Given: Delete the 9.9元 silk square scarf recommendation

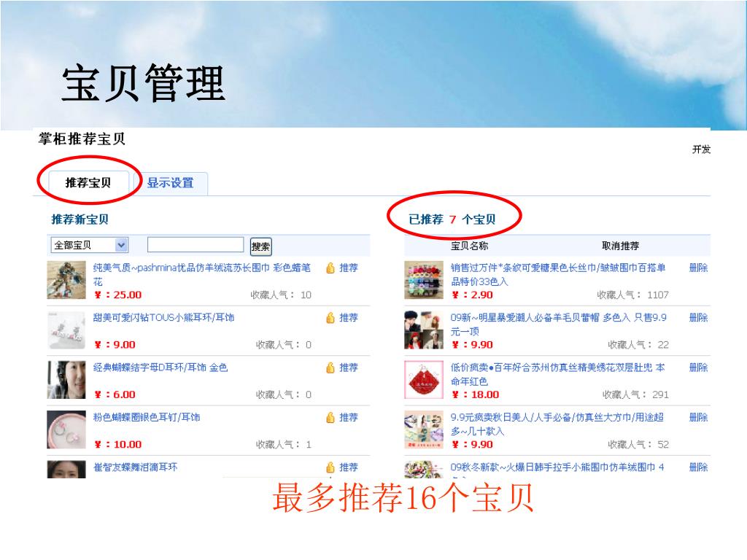Looking at the screenshot, I should click(x=698, y=418).
